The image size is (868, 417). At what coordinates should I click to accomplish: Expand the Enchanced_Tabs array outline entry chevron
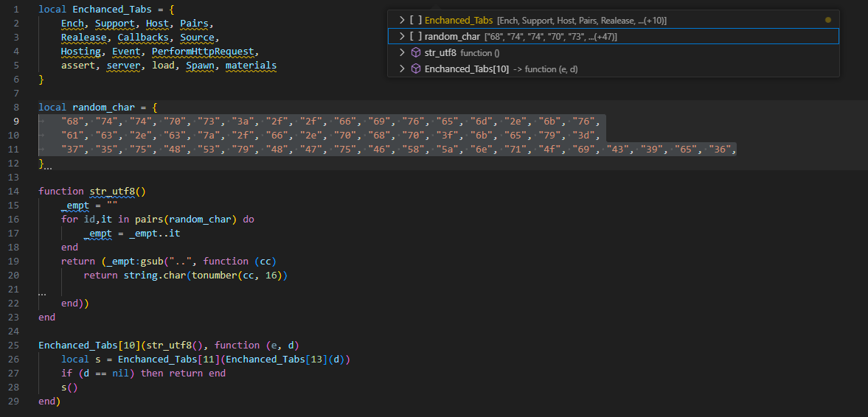pos(403,20)
